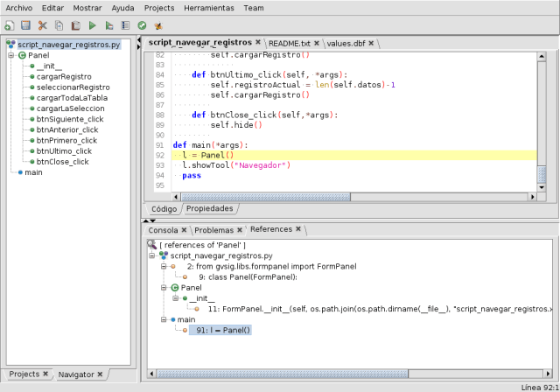The image size is (560, 392).
Task: Switch to the README.txt editor tab
Action: [x=290, y=42]
